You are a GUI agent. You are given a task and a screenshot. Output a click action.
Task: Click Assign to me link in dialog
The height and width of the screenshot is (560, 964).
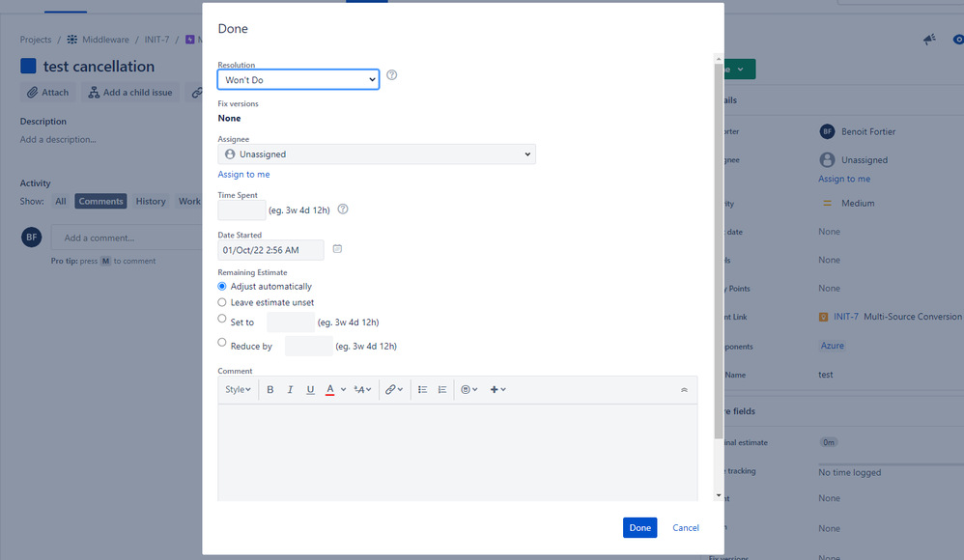(x=243, y=175)
